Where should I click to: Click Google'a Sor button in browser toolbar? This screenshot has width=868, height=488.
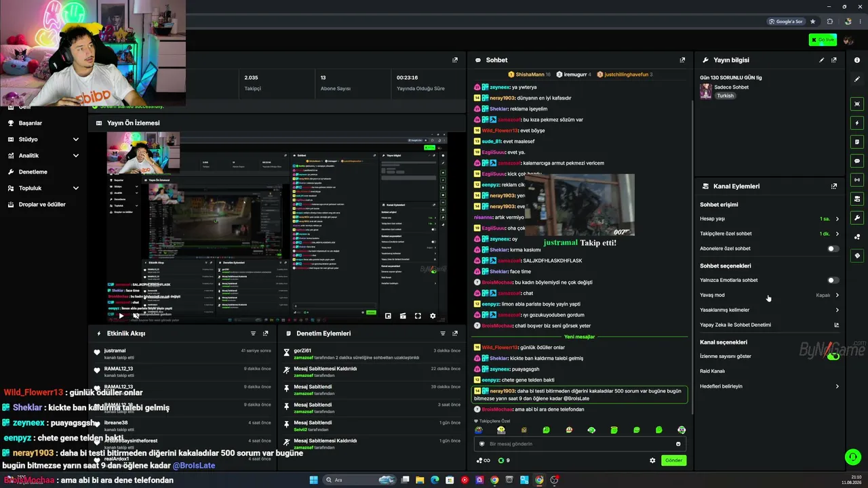pyautogui.click(x=786, y=22)
